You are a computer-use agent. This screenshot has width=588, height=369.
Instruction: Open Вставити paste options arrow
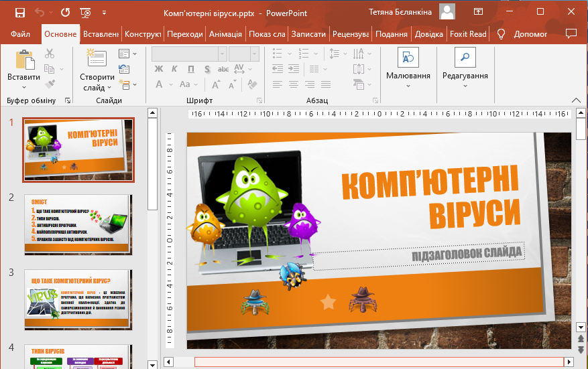pyautogui.click(x=24, y=87)
